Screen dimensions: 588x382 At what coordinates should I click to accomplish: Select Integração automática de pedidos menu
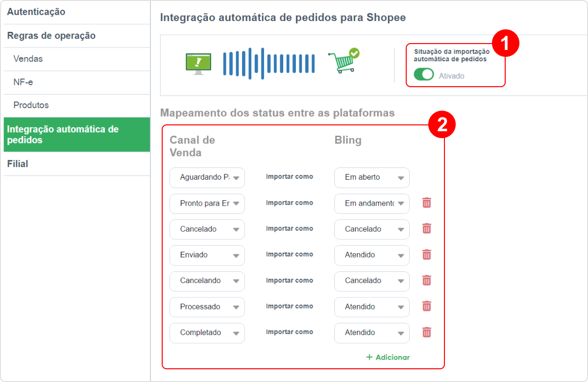76,135
